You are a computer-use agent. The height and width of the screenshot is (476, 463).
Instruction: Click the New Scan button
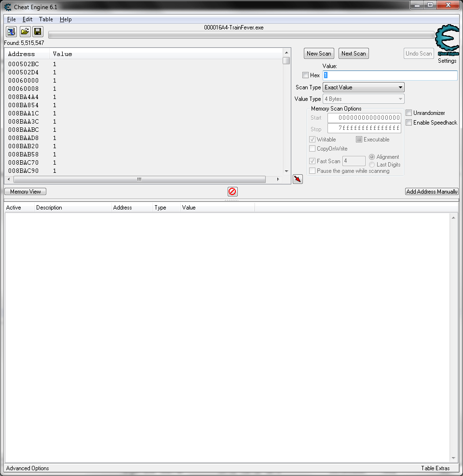tap(319, 54)
